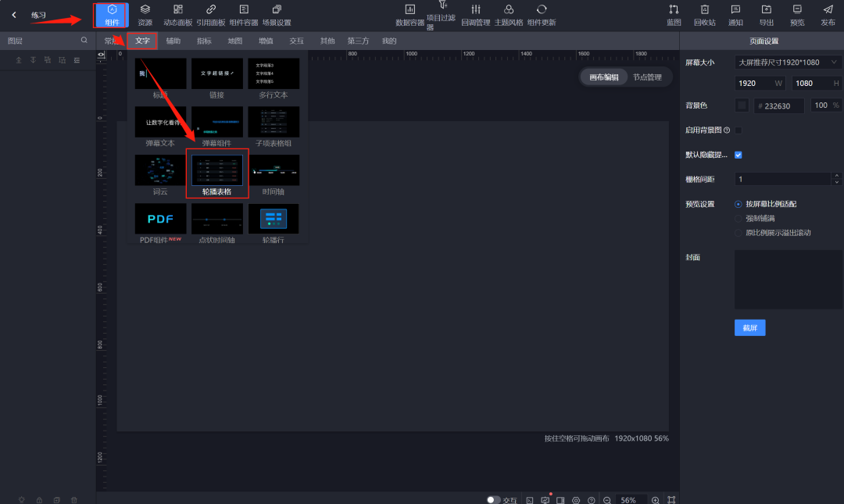The height and width of the screenshot is (504, 844).
Task: Enable the 启用背景图 checkbox
Action: tap(738, 130)
